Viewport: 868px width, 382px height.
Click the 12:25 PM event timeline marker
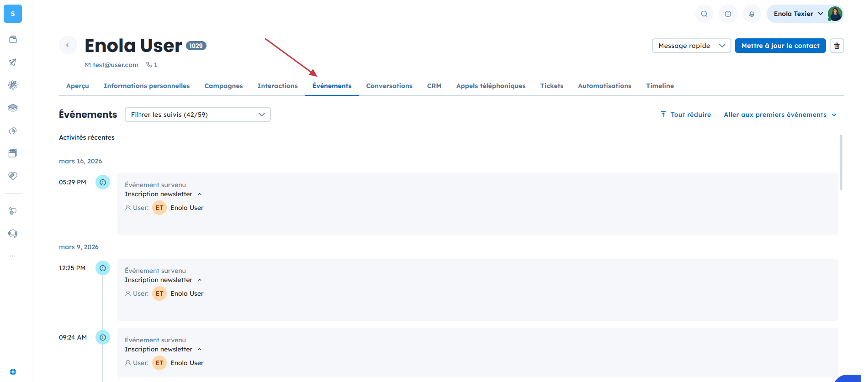click(x=103, y=268)
